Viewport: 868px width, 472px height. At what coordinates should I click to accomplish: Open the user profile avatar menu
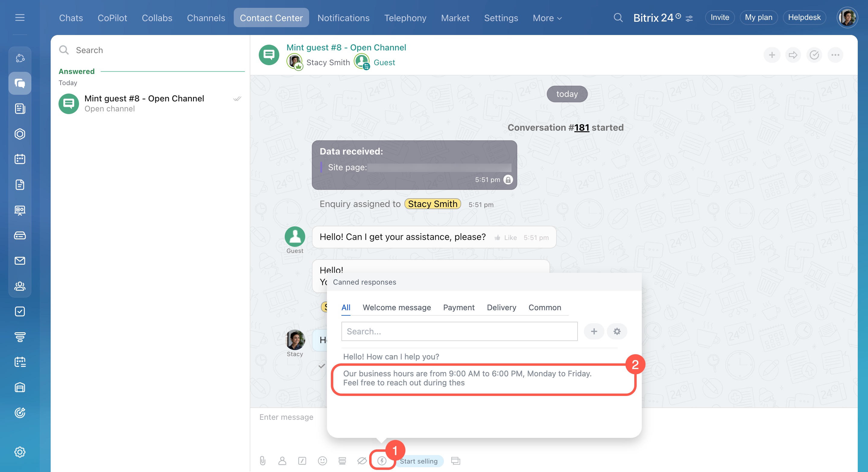(x=847, y=18)
